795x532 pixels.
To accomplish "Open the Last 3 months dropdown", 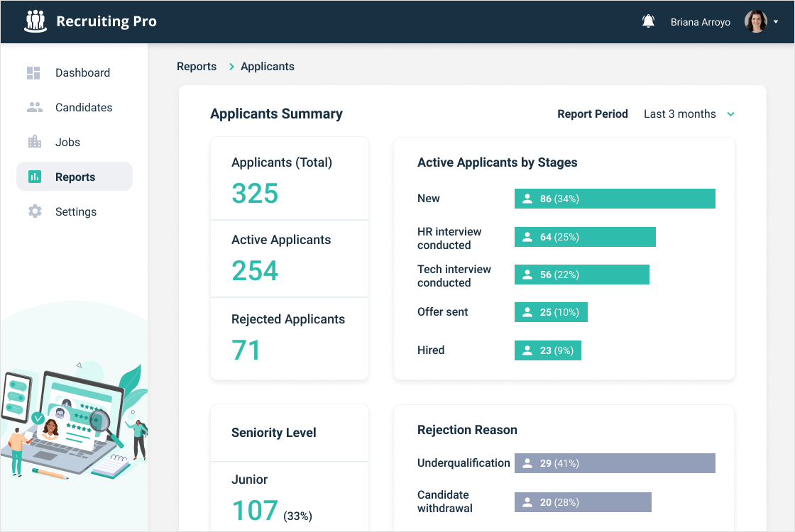I will click(x=679, y=114).
